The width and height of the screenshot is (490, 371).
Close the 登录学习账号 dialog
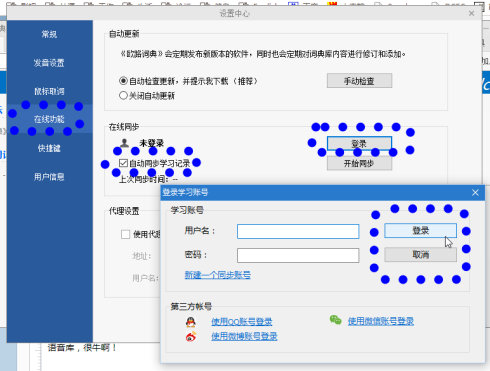tap(475, 192)
